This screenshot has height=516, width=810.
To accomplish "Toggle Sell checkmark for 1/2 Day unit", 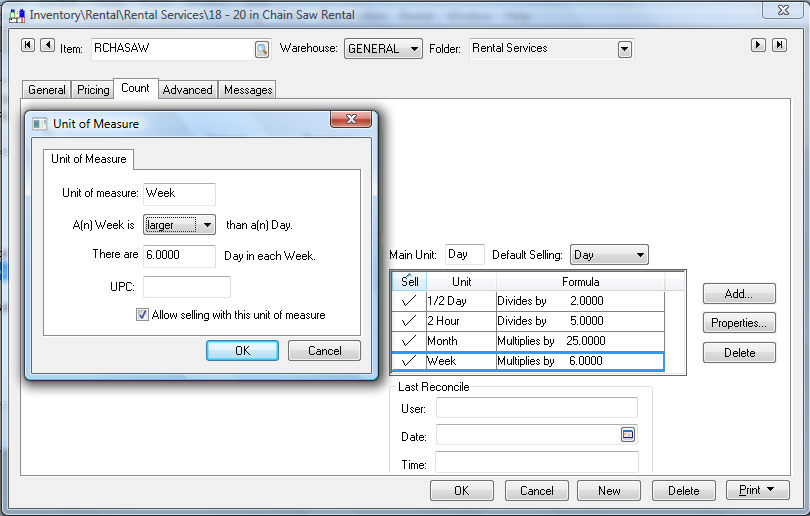I will pyautogui.click(x=408, y=301).
